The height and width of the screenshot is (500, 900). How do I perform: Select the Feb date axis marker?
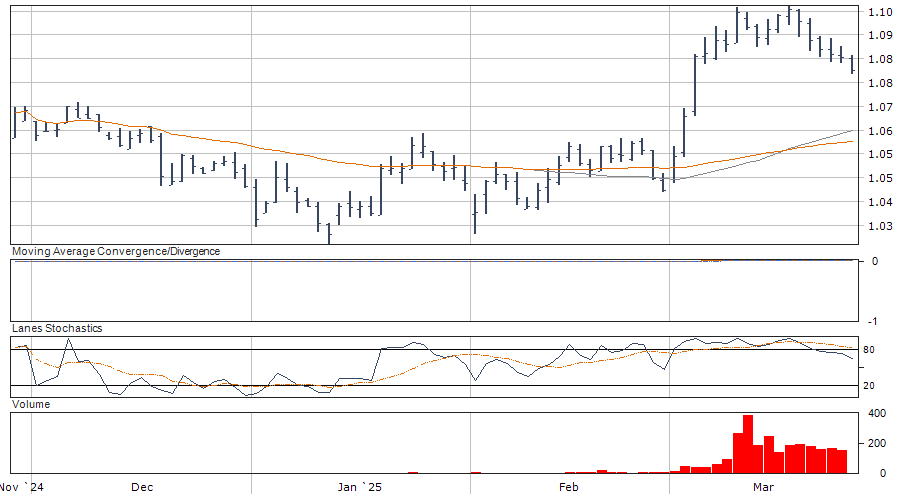click(x=568, y=487)
